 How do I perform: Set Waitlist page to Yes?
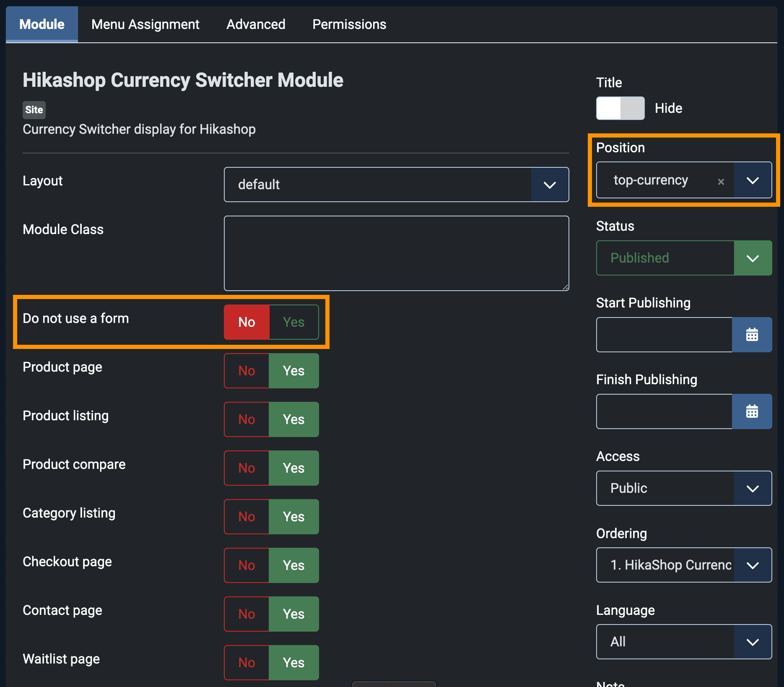pos(294,663)
